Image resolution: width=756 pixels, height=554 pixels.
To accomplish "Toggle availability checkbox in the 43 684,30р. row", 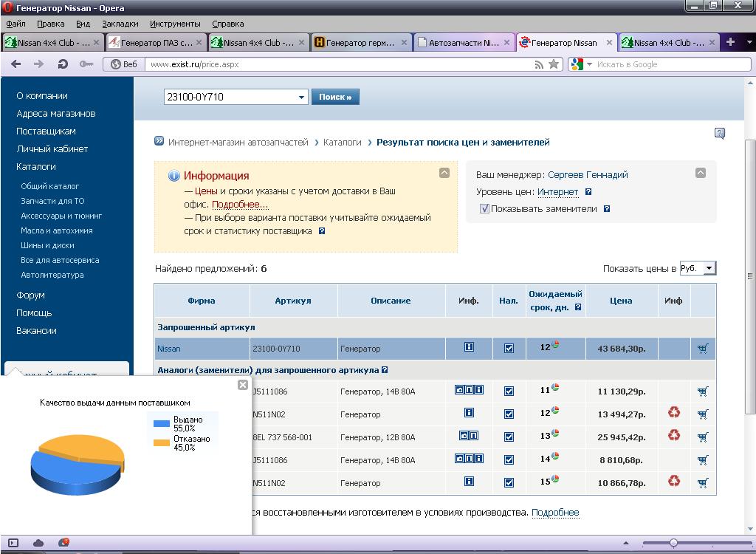I will tap(509, 349).
